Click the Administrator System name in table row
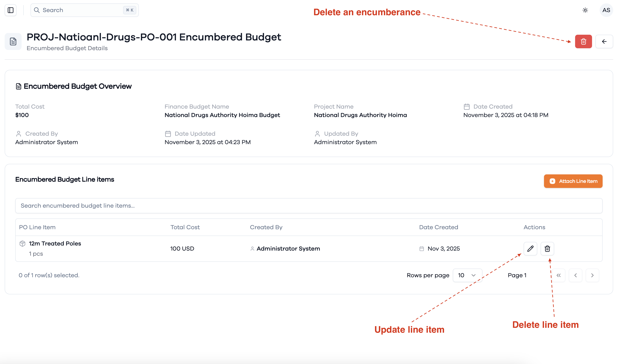Viewport: 617px width, 364px height. [288, 249]
